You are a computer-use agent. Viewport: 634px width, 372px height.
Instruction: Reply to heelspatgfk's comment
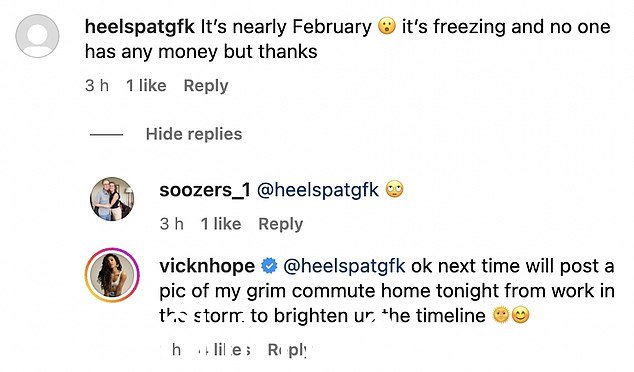pyautogui.click(x=206, y=86)
